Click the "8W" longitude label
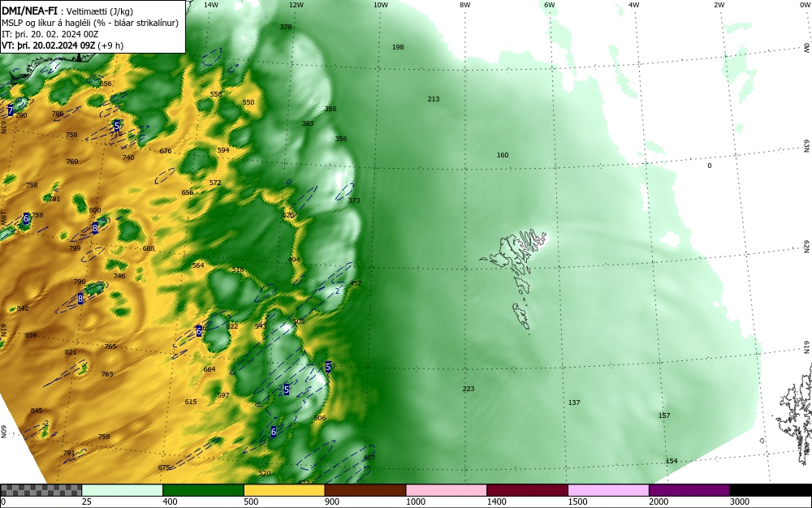 tap(464, 5)
